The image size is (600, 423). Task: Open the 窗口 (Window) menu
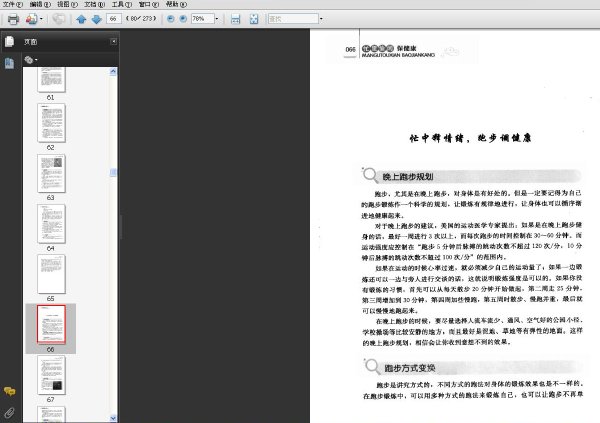tap(148, 4)
